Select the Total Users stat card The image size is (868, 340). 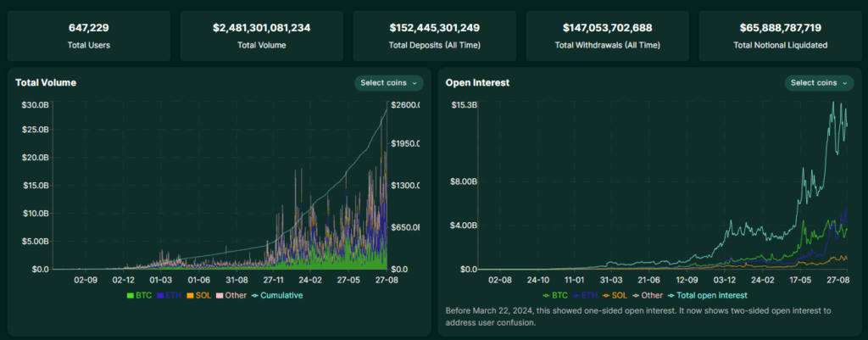pos(89,36)
